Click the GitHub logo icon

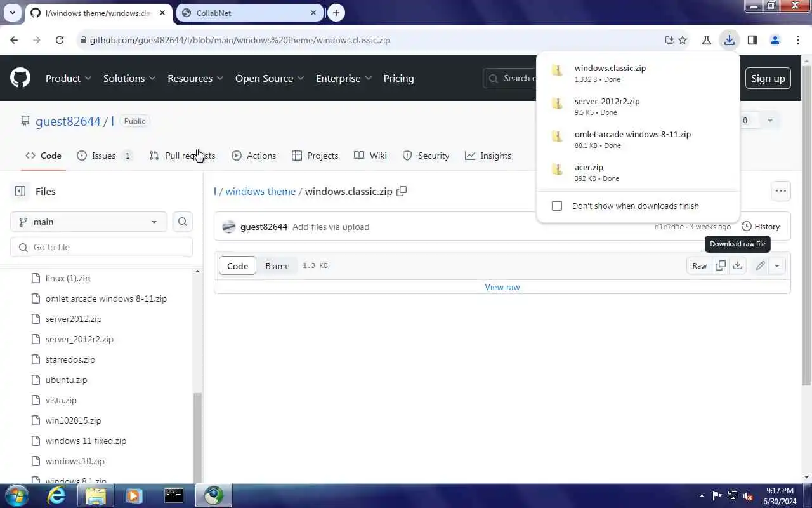pyautogui.click(x=20, y=78)
